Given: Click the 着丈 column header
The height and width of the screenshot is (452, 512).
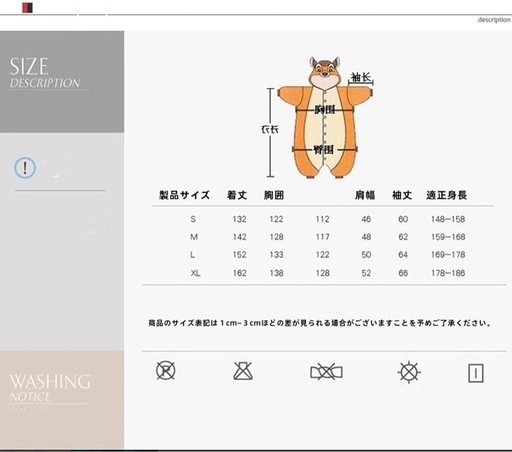Looking at the screenshot, I should 237,195.
